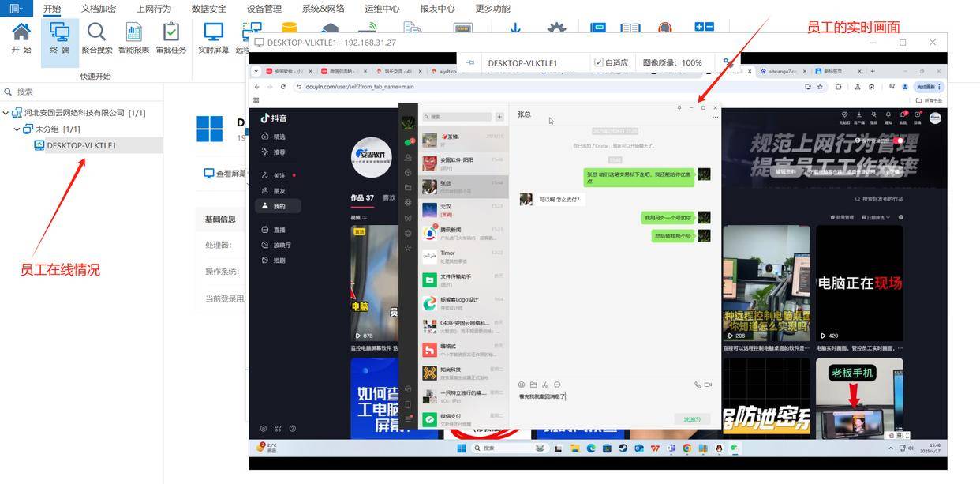Collapse 河北安固云网络科技有限公司 tree node

point(6,113)
